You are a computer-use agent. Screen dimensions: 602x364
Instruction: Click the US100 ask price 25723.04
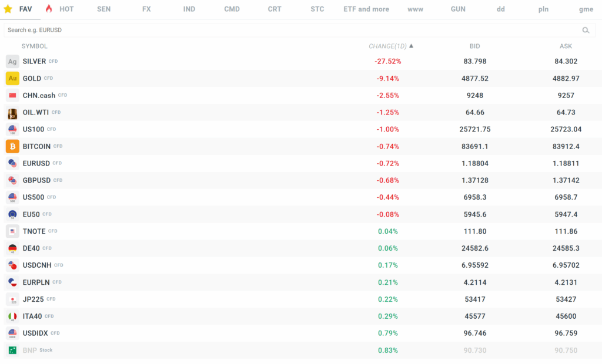tap(566, 129)
